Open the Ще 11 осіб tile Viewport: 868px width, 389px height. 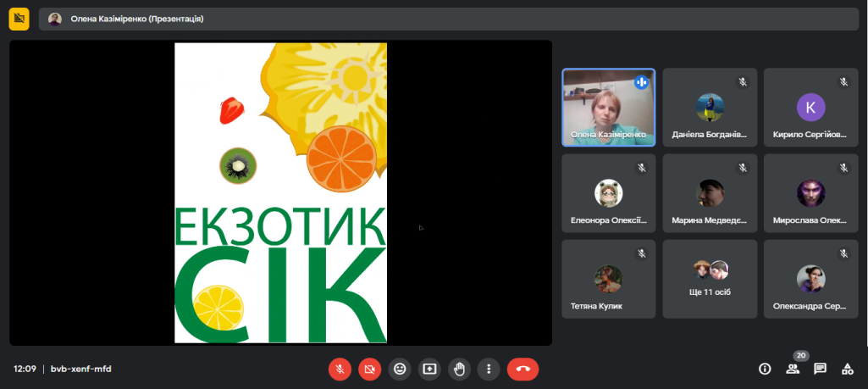click(x=710, y=279)
